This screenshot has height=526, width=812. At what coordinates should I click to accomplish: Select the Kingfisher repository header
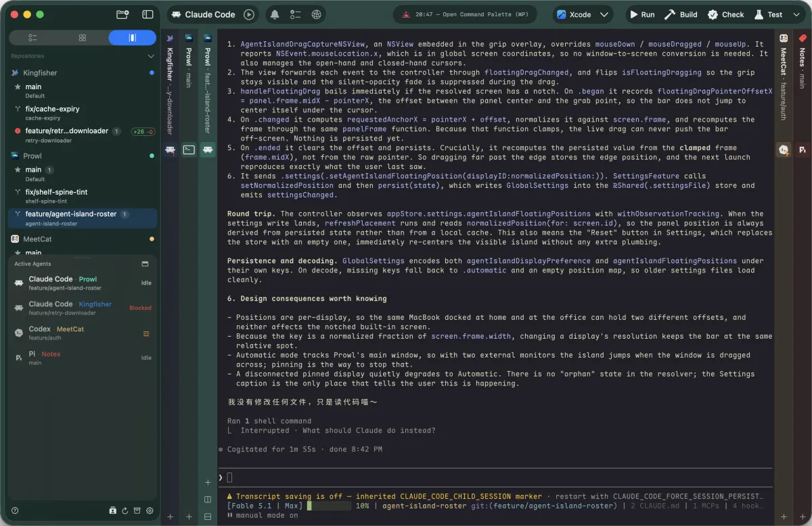(83, 72)
